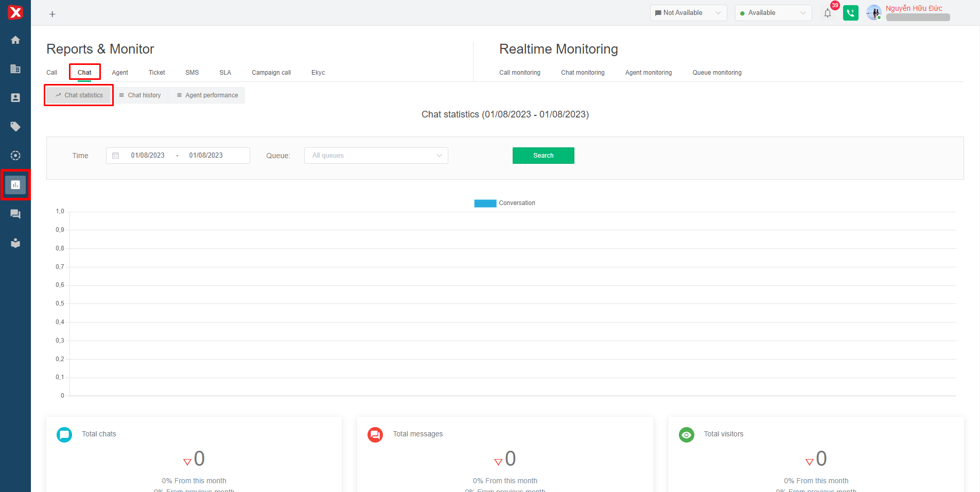Expand the All queues dropdown
Viewport: 980px width, 492px height.
click(x=376, y=156)
